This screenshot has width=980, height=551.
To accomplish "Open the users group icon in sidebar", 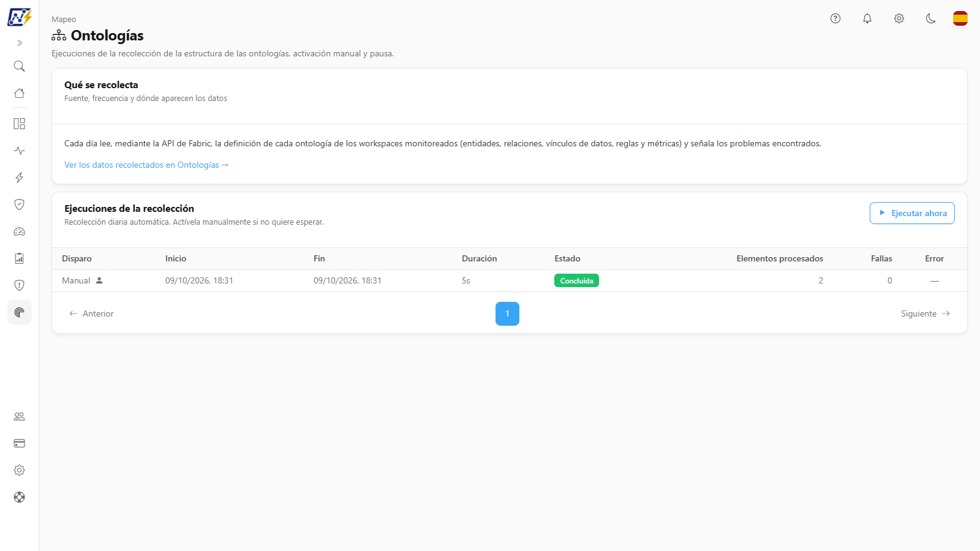I will 20,416.
